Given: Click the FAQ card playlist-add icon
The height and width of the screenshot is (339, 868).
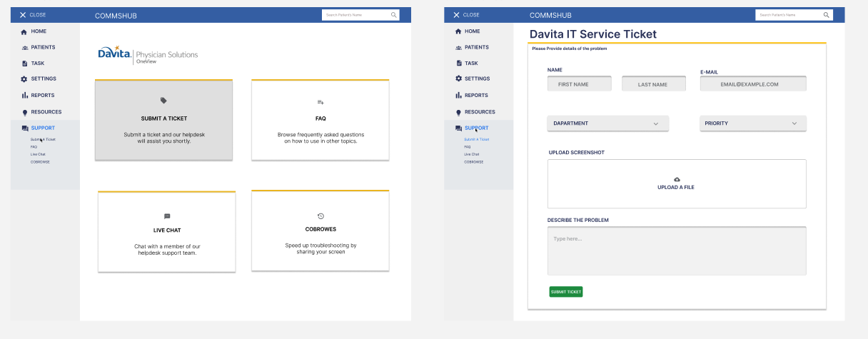Looking at the screenshot, I should click(321, 103).
